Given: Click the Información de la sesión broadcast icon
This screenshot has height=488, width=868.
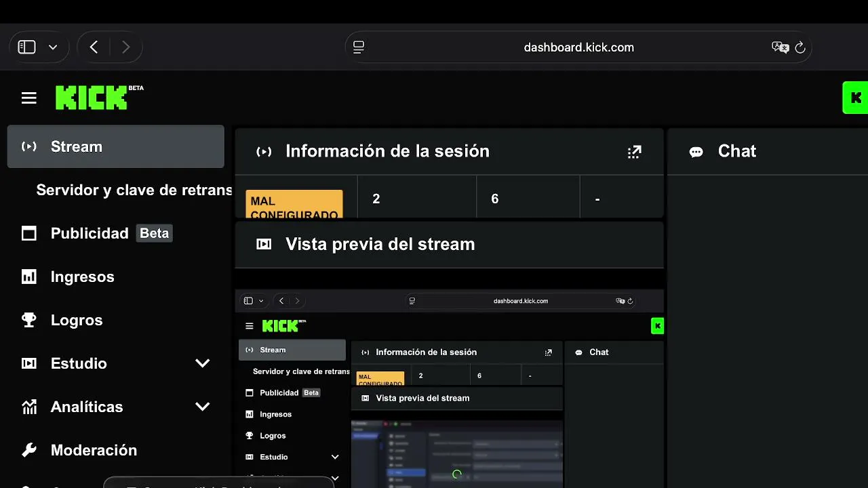Looking at the screenshot, I should coord(264,152).
